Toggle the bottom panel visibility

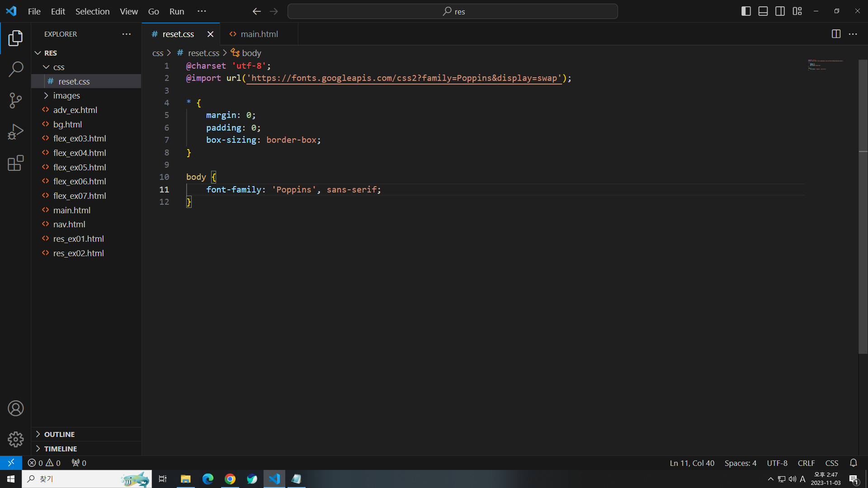pyautogui.click(x=763, y=11)
